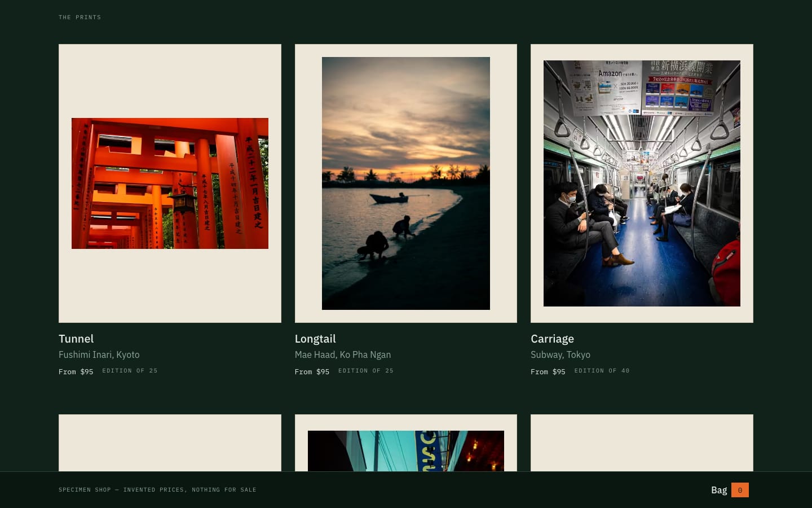Click the Carriage print title
Screen dimensions: 812x508
(552, 339)
